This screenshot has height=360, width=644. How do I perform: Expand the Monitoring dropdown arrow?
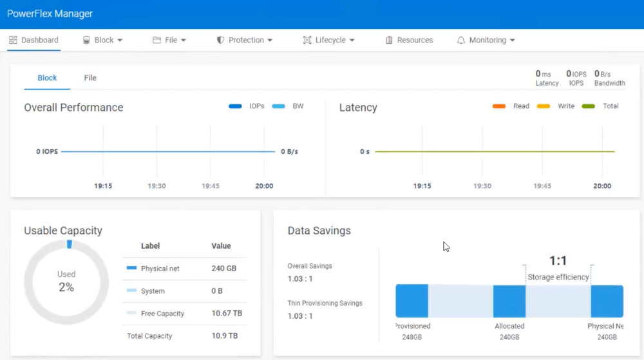click(x=512, y=41)
